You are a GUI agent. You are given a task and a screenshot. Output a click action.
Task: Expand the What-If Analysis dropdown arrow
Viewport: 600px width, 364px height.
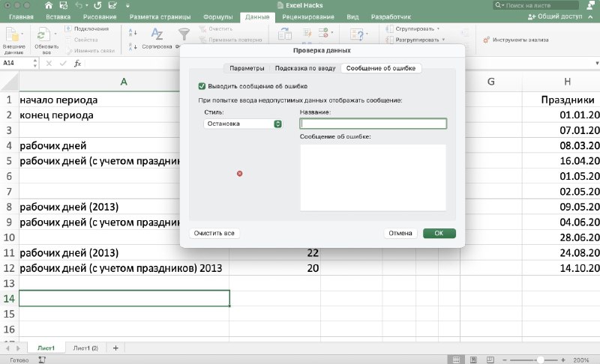coord(367,34)
